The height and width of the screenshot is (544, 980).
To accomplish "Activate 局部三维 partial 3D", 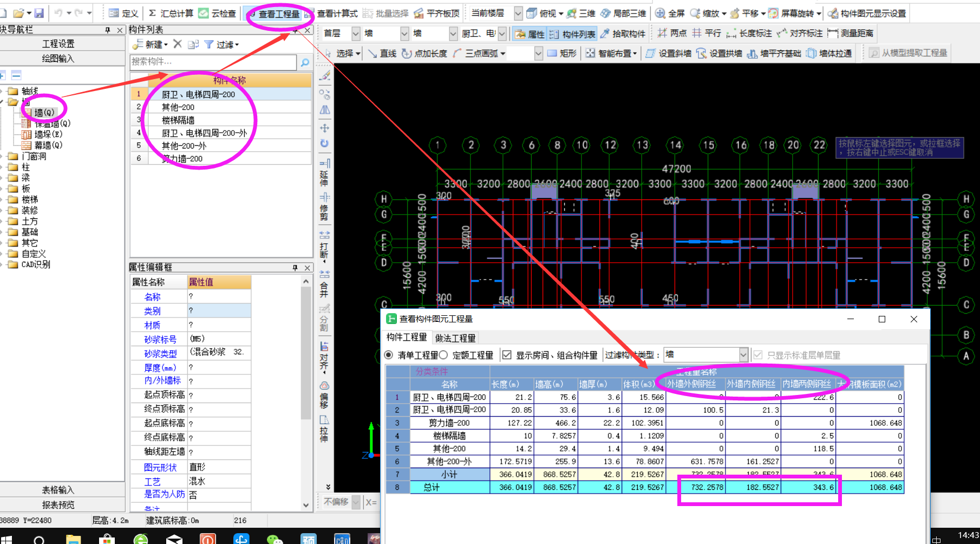I will click(x=623, y=13).
